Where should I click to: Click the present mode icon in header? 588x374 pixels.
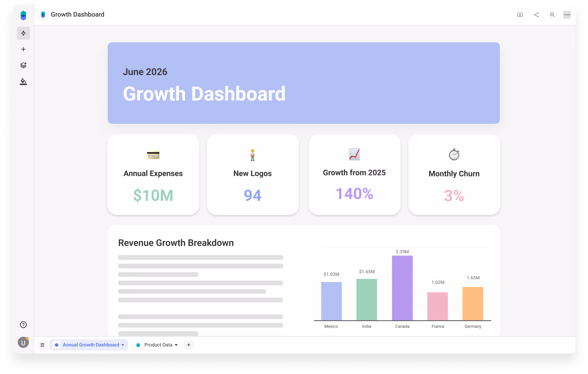[520, 15]
